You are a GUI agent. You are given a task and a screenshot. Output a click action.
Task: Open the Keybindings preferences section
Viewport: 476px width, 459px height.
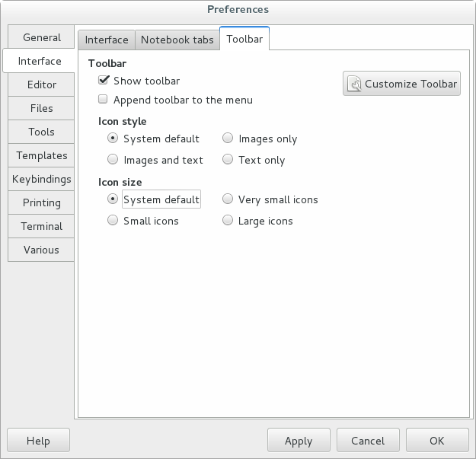(42, 179)
